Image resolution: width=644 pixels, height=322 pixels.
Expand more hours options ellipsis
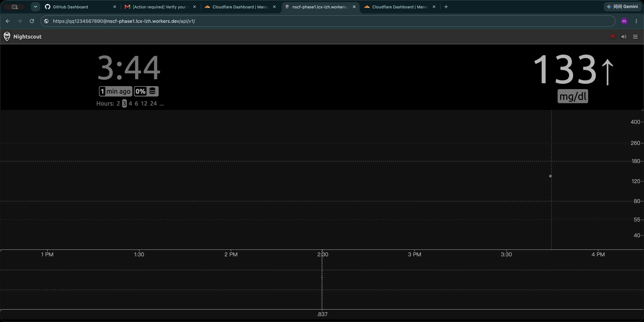[162, 104]
